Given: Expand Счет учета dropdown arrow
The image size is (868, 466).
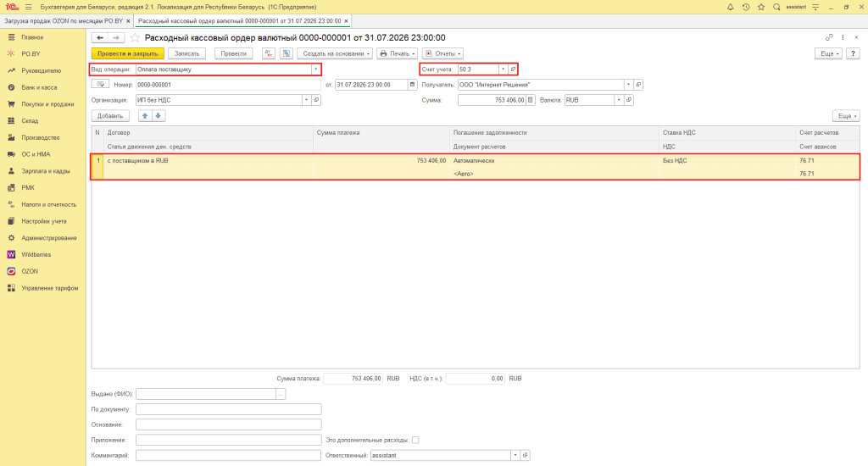Looking at the screenshot, I should pos(503,69).
